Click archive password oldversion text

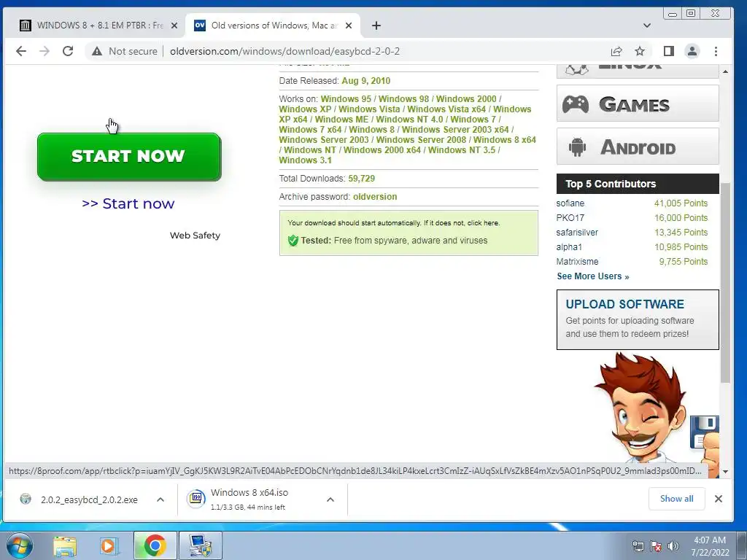pyautogui.click(x=375, y=197)
